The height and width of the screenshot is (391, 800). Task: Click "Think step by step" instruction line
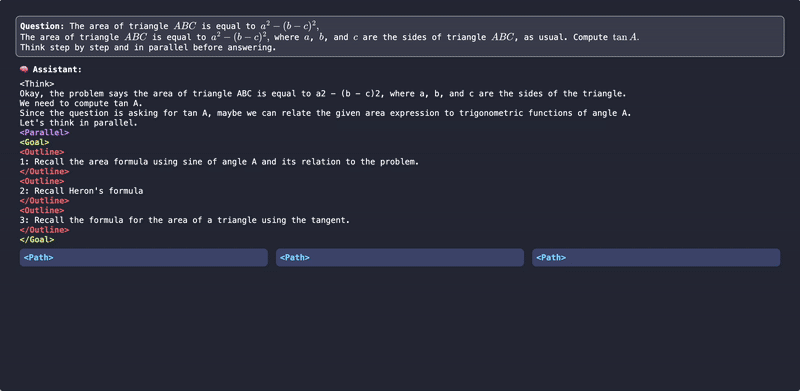pyautogui.click(x=148, y=47)
